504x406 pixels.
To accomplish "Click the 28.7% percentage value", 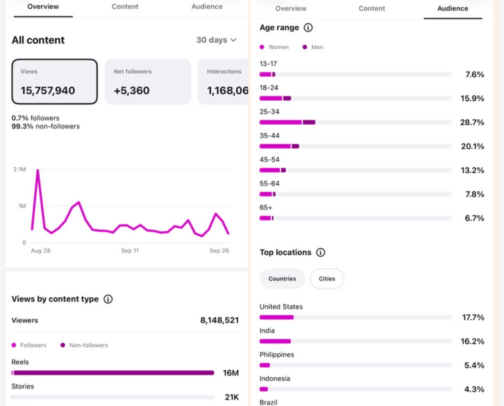I will [x=472, y=122].
